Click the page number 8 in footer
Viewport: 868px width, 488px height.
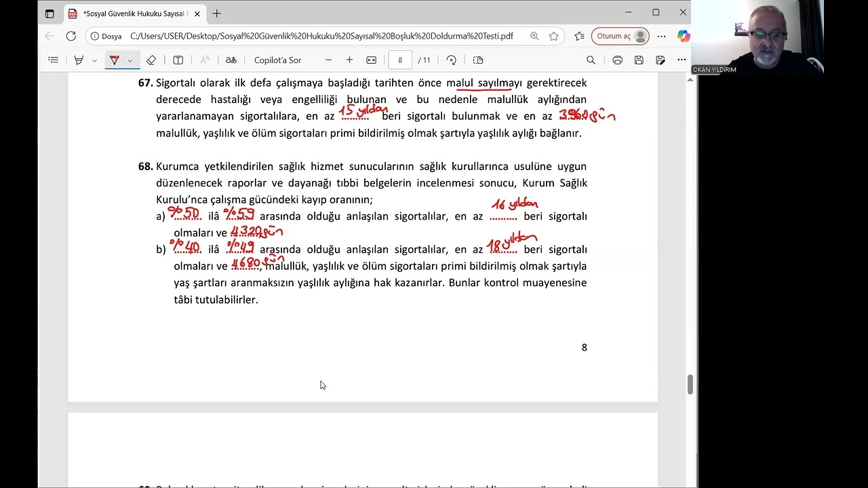[x=584, y=348]
